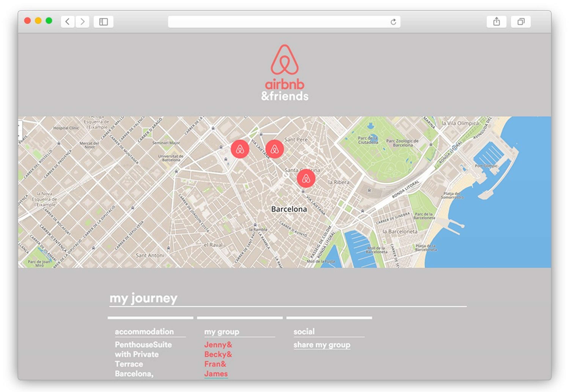Click the Hospital Clínic map label

66,128
